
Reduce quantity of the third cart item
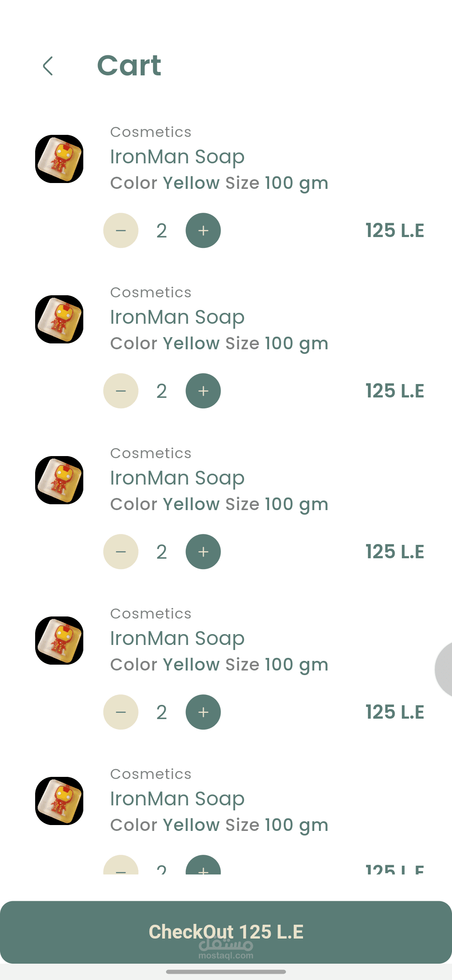(121, 552)
